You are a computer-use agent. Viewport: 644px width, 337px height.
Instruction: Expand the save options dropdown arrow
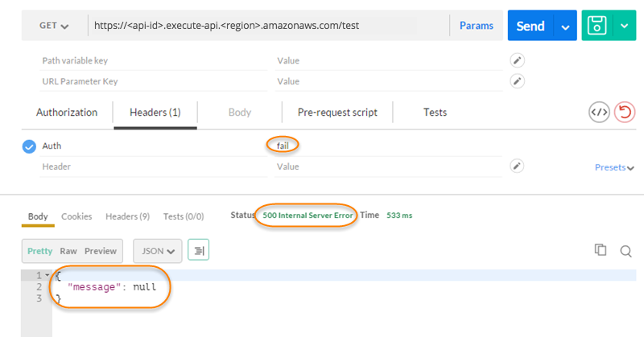click(625, 26)
